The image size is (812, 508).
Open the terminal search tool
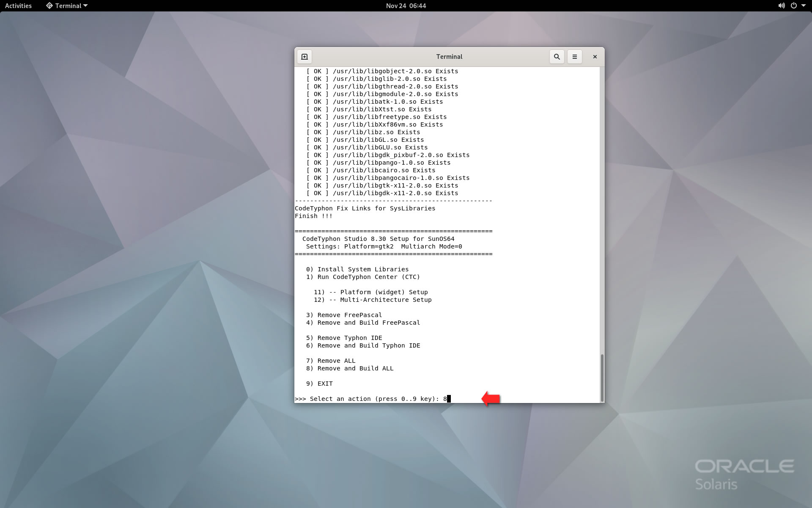[x=557, y=57]
